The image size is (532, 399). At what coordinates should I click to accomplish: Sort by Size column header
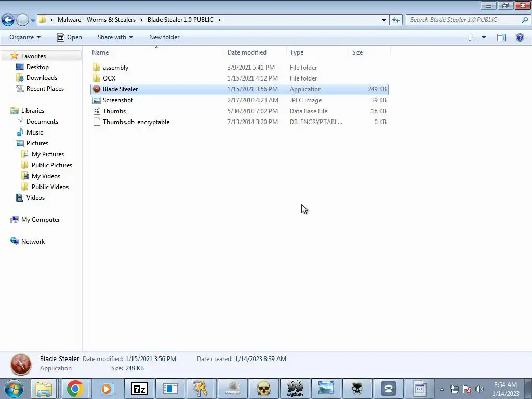pyautogui.click(x=369, y=52)
